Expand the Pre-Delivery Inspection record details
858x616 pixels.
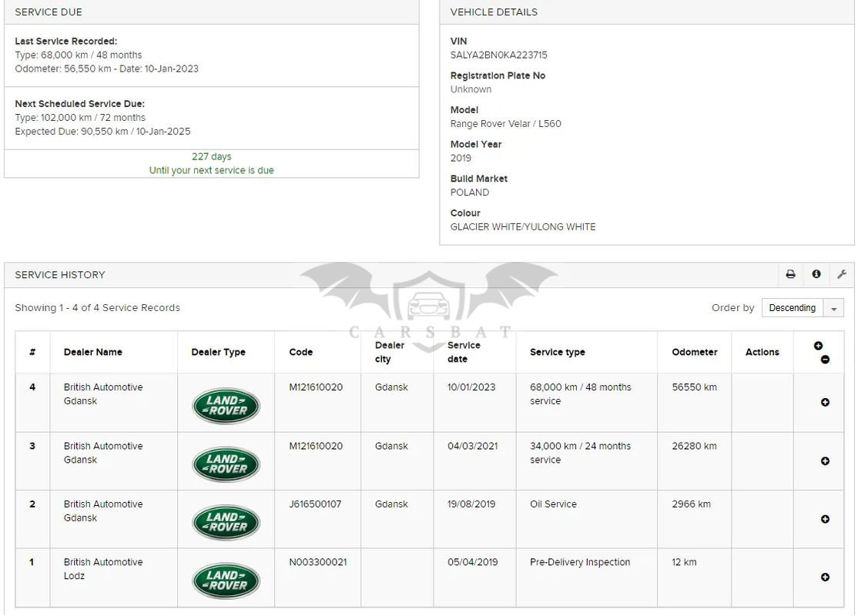[825, 577]
